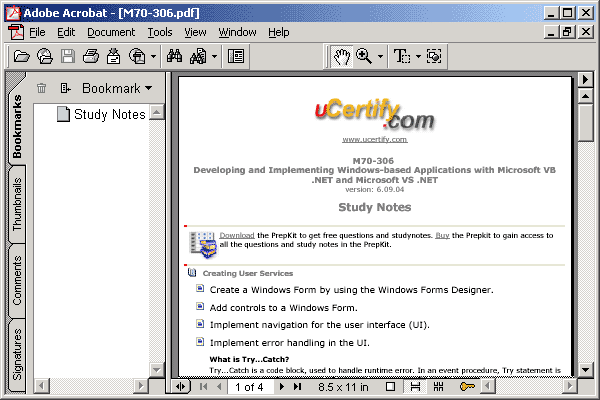Click the page number field '1 of 4'
The height and width of the screenshot is (400, 600).
tap(250, 387)
